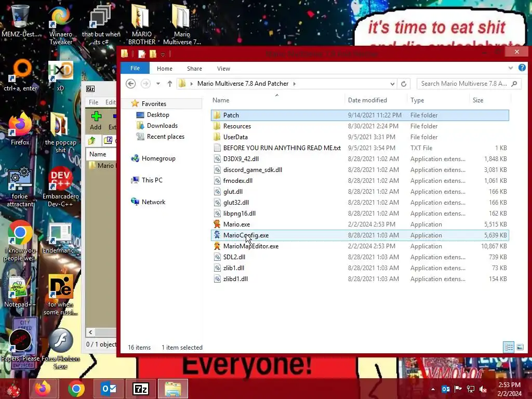Launch the xD hex editor shortcut
Screen dimensions: 532x399
click(x=60, y=75)
